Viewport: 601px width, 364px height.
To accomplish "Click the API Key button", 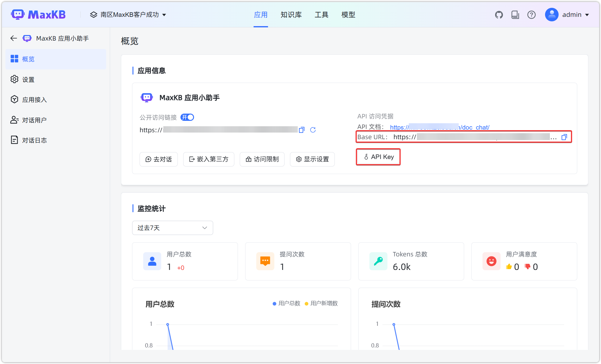I will coord(378,157).
